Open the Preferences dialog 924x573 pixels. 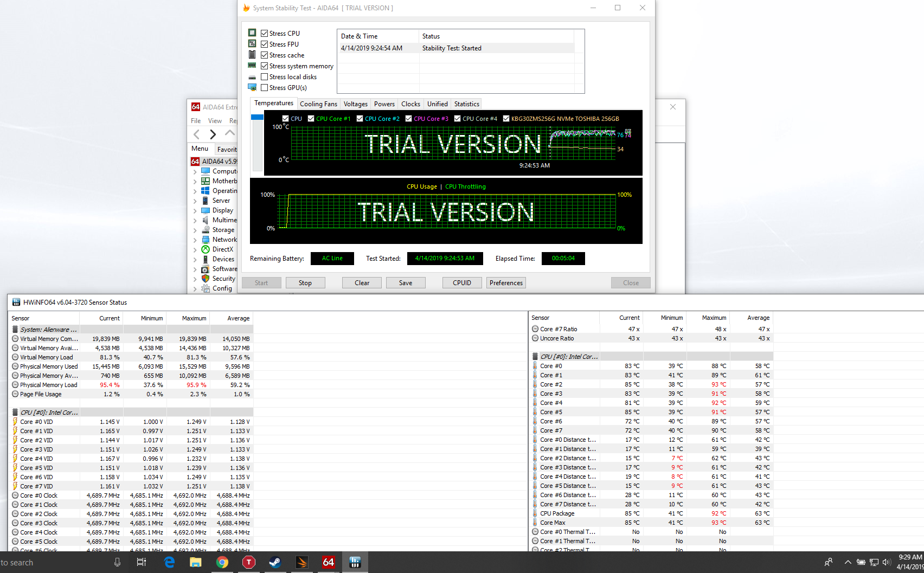point(506,283)
